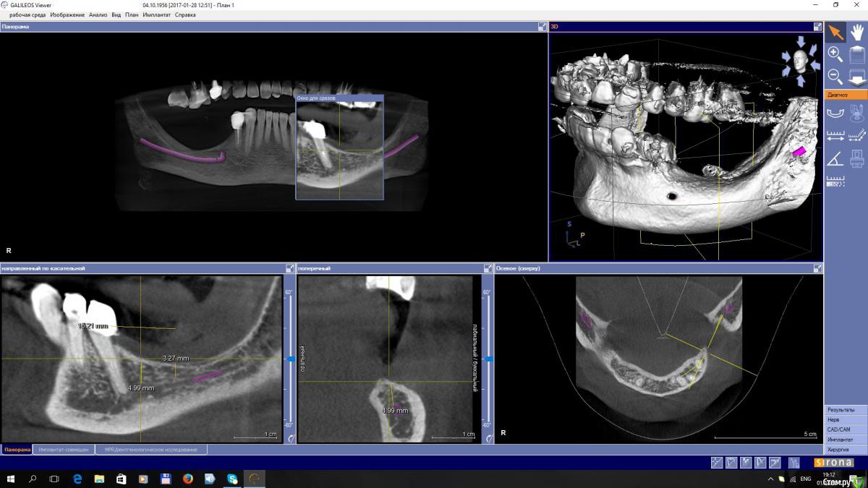
Task: Maximize the Панорама view pane
Action: tap(542, 27)
